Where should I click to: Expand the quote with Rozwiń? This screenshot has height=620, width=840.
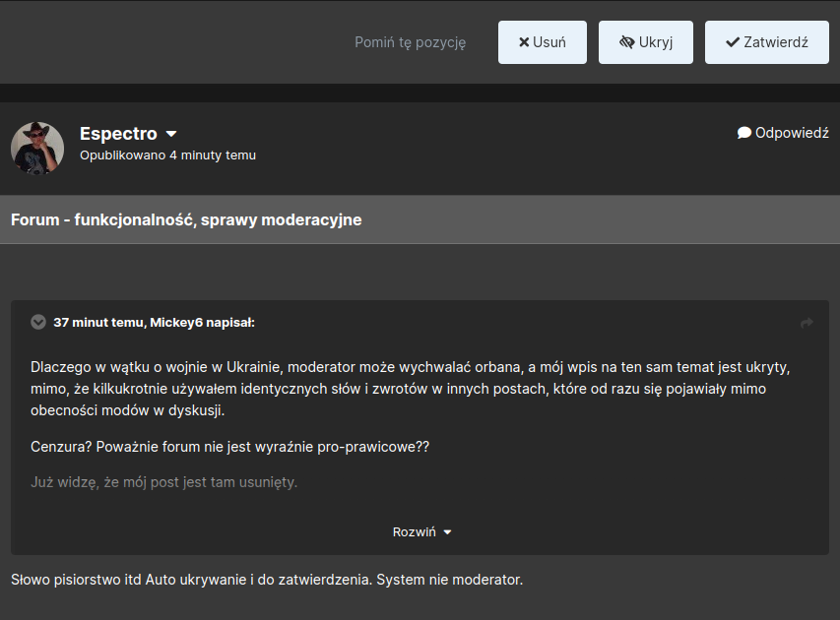click(x=422, y=531)
